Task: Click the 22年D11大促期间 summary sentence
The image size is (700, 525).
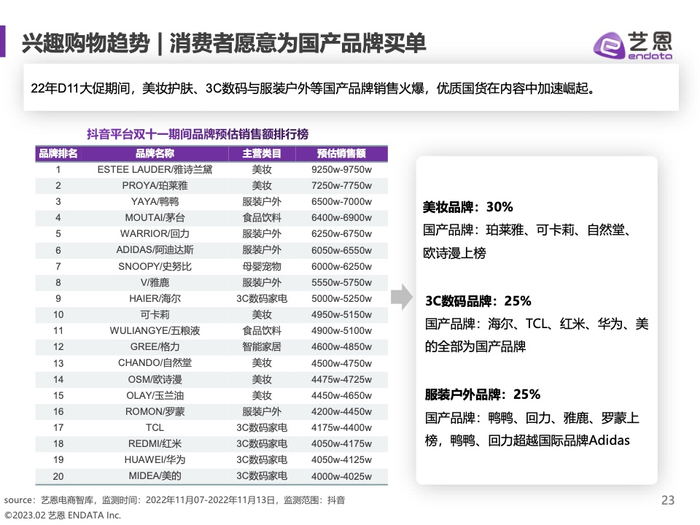Action: 312,88
